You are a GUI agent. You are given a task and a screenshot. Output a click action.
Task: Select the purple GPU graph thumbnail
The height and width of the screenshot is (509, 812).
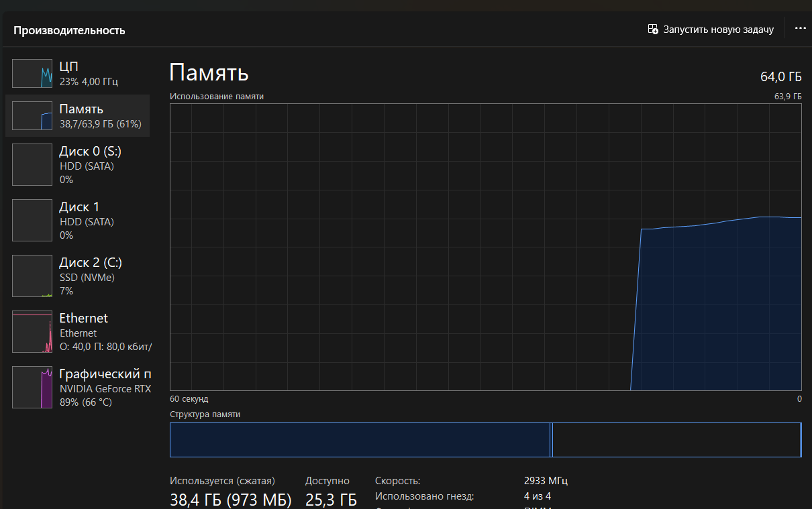pyautogui.click(x=32, y=387)
